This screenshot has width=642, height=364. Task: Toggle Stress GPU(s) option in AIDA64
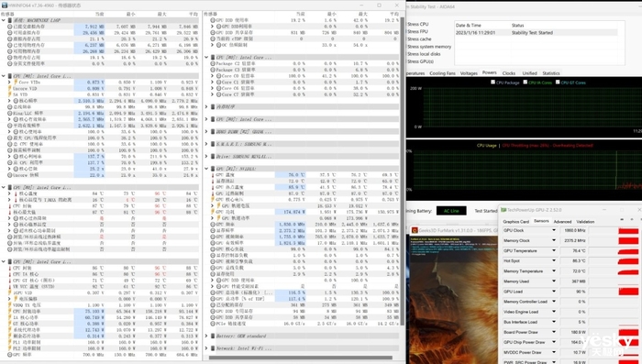(420, 61)
